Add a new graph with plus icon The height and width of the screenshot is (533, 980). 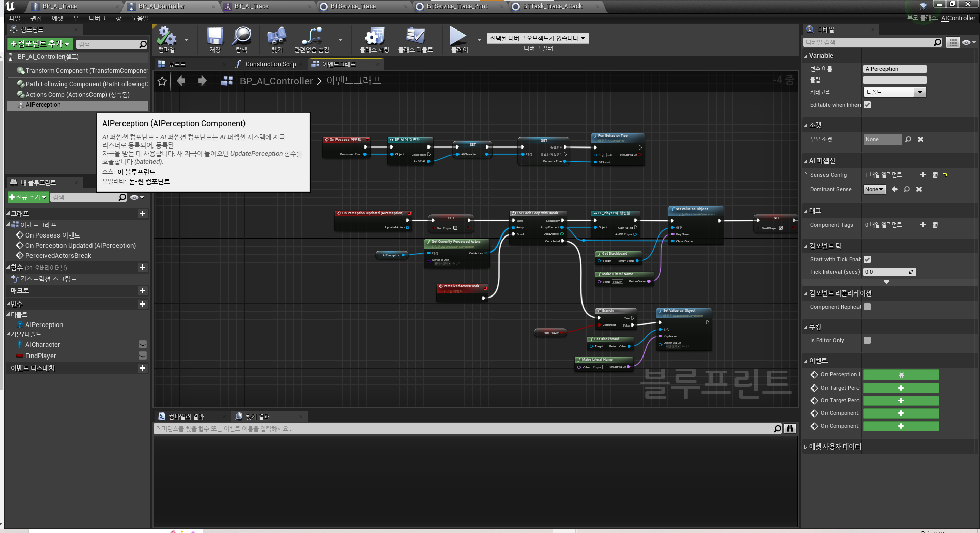142,214
